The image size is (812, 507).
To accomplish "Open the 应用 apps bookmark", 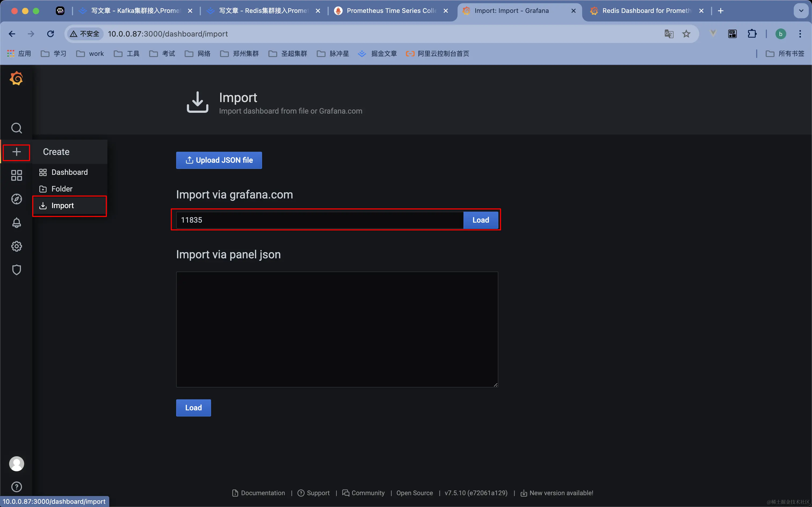I will tap(19, 54).
